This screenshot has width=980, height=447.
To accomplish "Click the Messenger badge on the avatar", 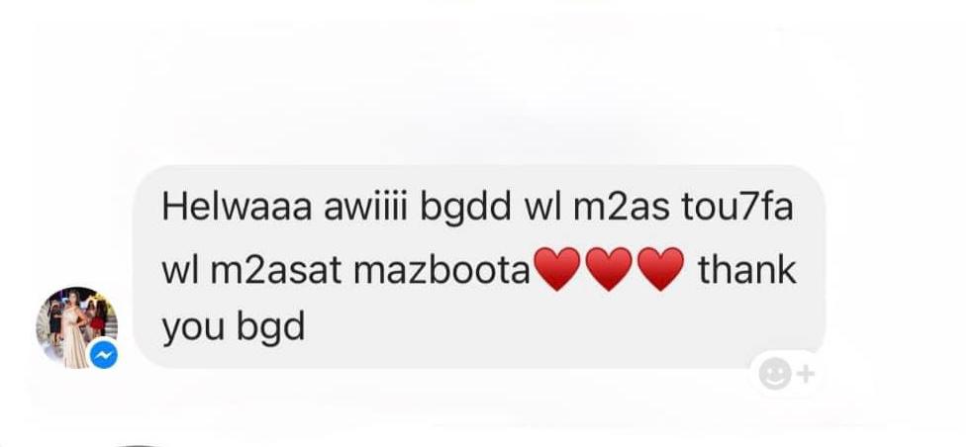I will pos(104,356).
